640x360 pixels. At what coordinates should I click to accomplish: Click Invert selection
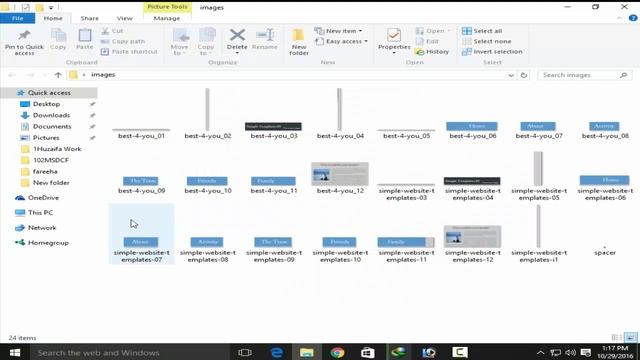[x=492, y=52]
